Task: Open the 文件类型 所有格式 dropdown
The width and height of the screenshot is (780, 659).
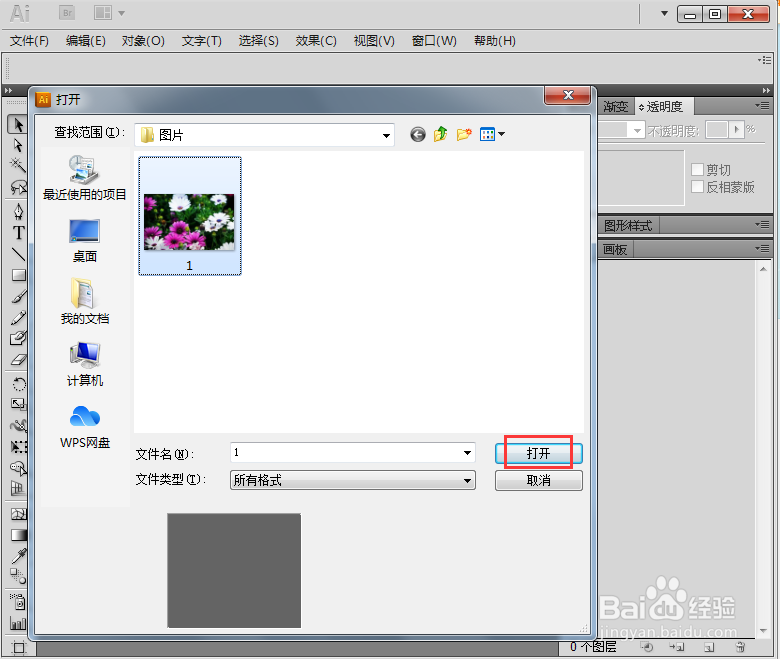Action: coord(353,480)
